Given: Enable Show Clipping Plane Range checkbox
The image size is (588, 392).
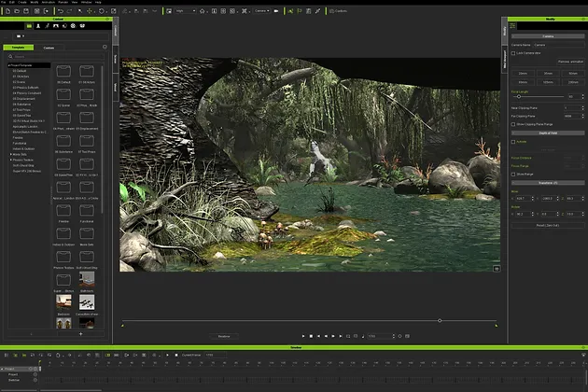Looking at the screenshot, I should click(513, 124).
